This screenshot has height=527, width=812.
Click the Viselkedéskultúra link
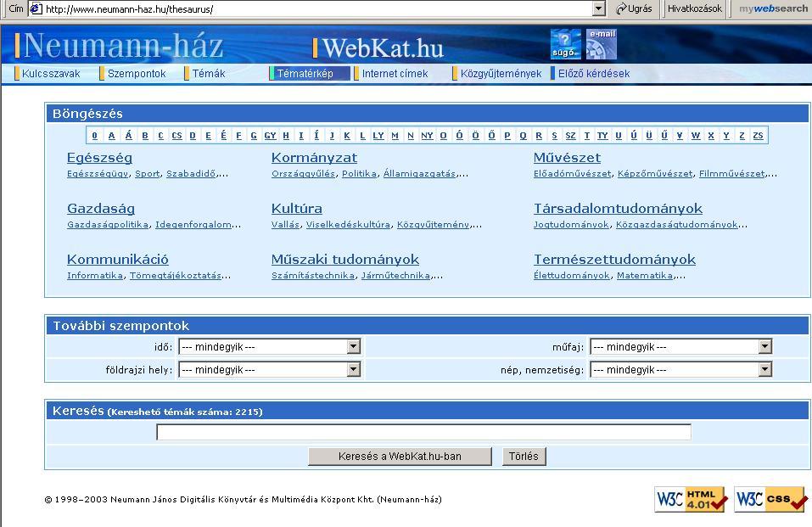point(348,224)
